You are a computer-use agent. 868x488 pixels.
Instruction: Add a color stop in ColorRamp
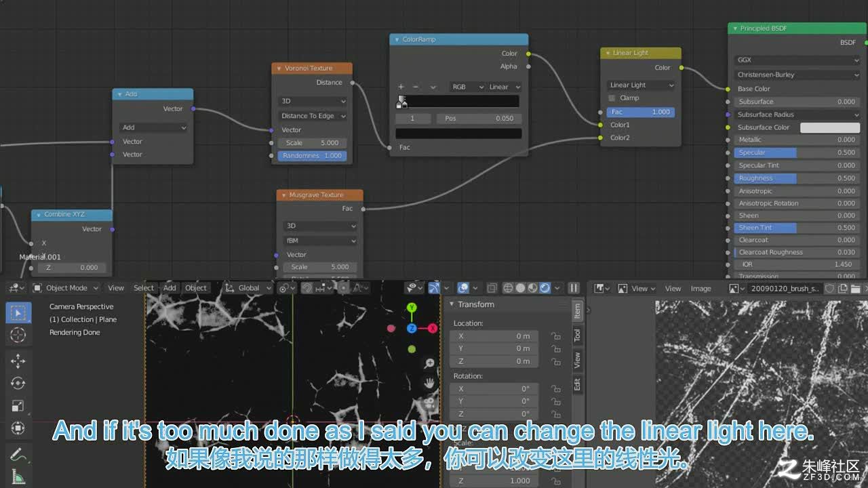pos(401,87)
